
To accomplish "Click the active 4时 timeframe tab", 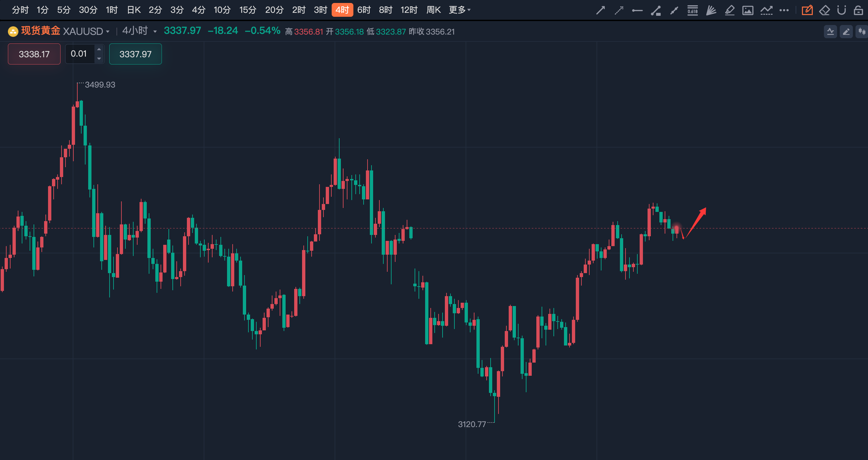I will coord(342,10).
